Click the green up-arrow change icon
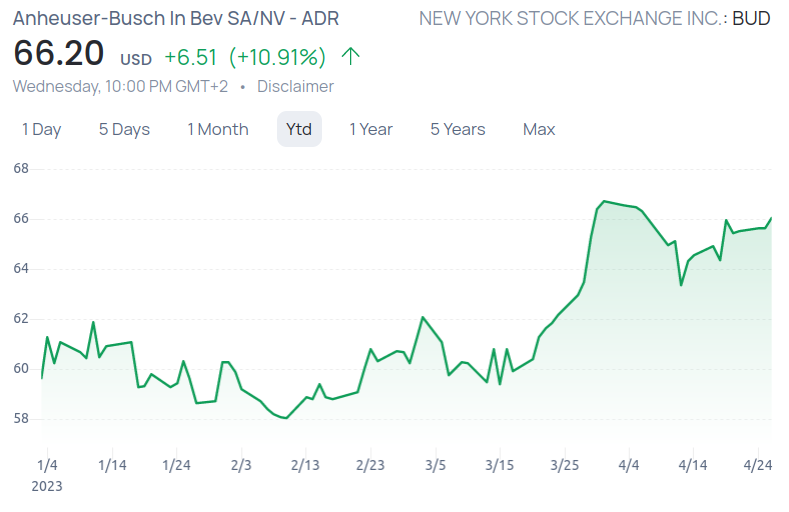Image resolution: width=789 pixels, height=512 pixels. tap(350, 56)
